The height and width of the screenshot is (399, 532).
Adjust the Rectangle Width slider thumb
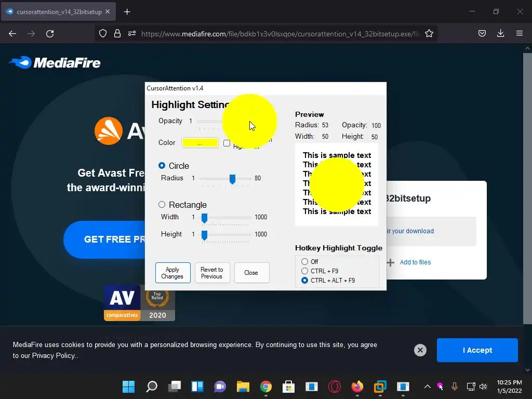204,218
